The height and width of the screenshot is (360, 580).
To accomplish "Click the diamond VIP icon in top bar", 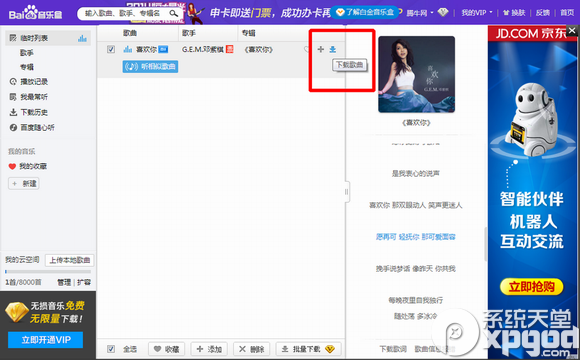I will point(443,12).
